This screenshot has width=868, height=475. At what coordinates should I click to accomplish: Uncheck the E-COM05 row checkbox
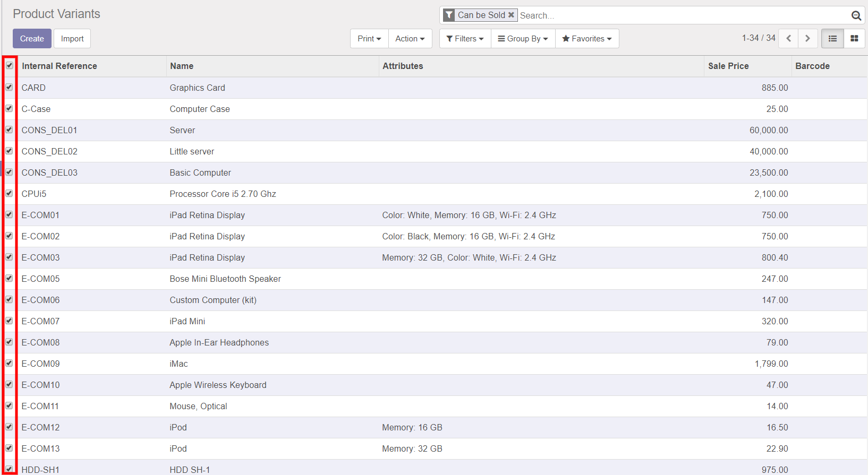9,278
